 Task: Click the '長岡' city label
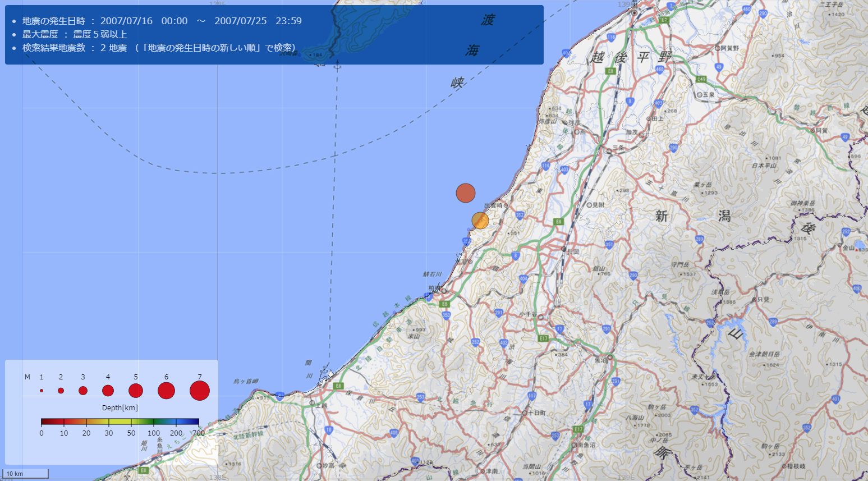pyautogui.click(x=573, y=252)
